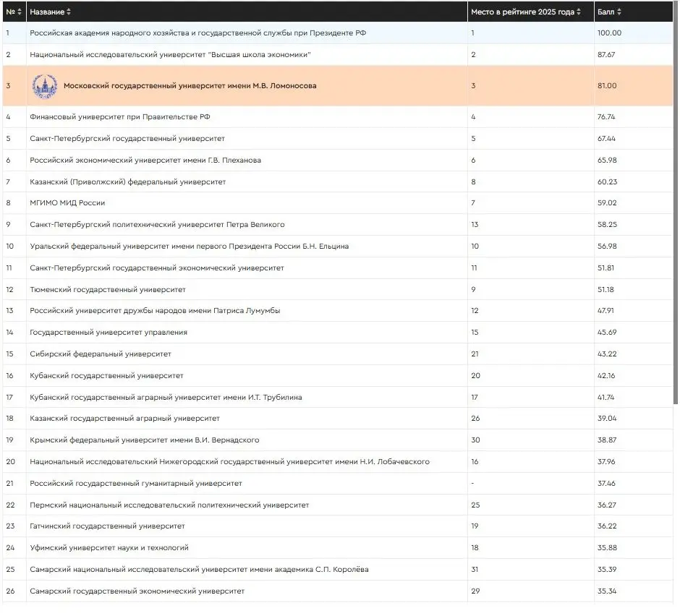Click Финансовый университет при Правительстве РФ
This screenshot has height=616, width=680.
pos(119,117)
